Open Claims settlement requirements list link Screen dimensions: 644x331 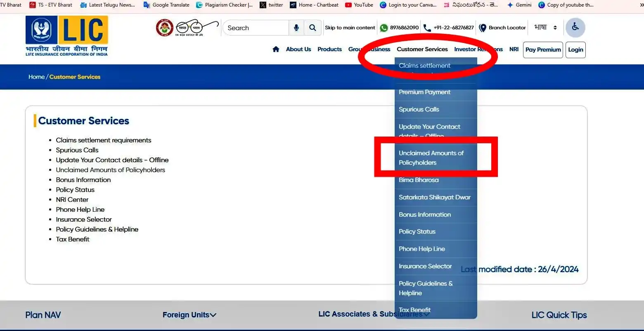104,140
